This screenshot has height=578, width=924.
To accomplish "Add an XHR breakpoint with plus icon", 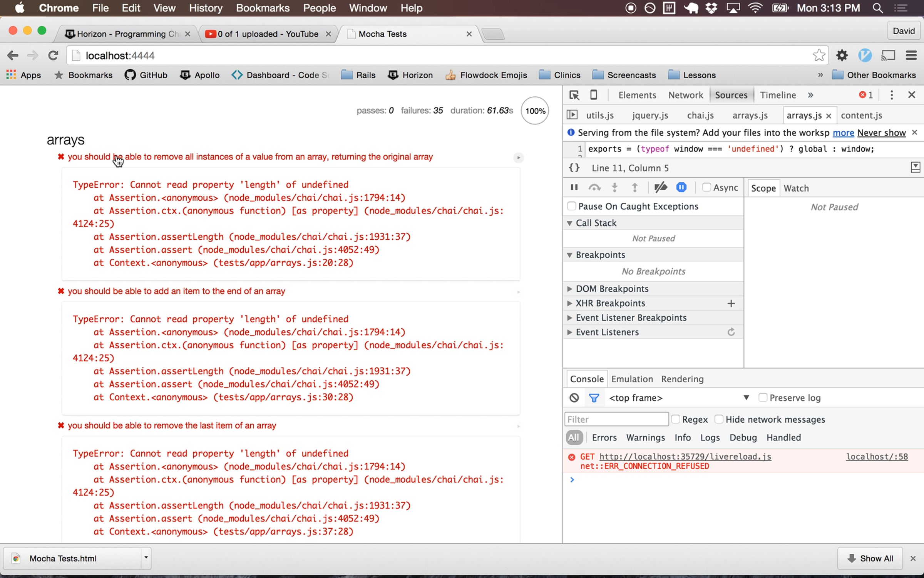I will click(x=731, y=303).
